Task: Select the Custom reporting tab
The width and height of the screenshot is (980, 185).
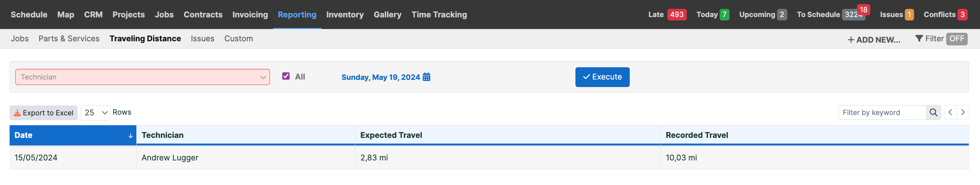Action: [x=238, y=38]
